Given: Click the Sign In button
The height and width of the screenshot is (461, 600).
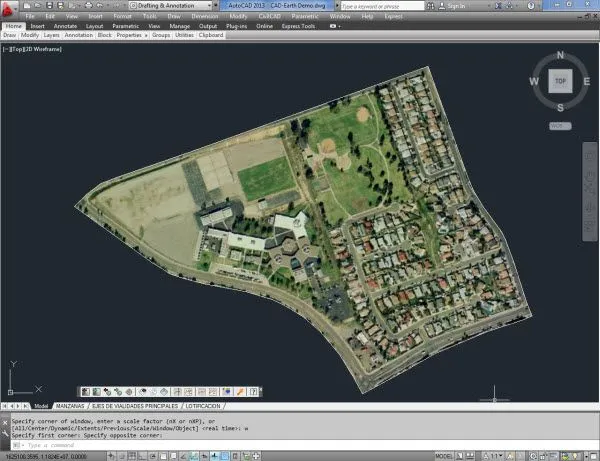Looking at the screenshot, I should pos(452,6).
